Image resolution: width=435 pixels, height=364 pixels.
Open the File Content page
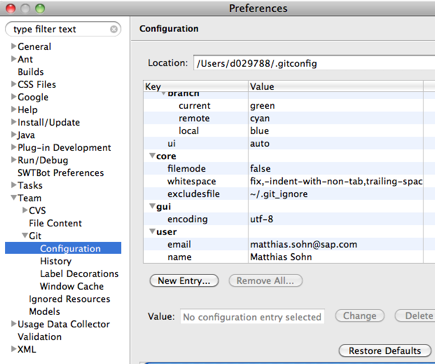point(55,223)
